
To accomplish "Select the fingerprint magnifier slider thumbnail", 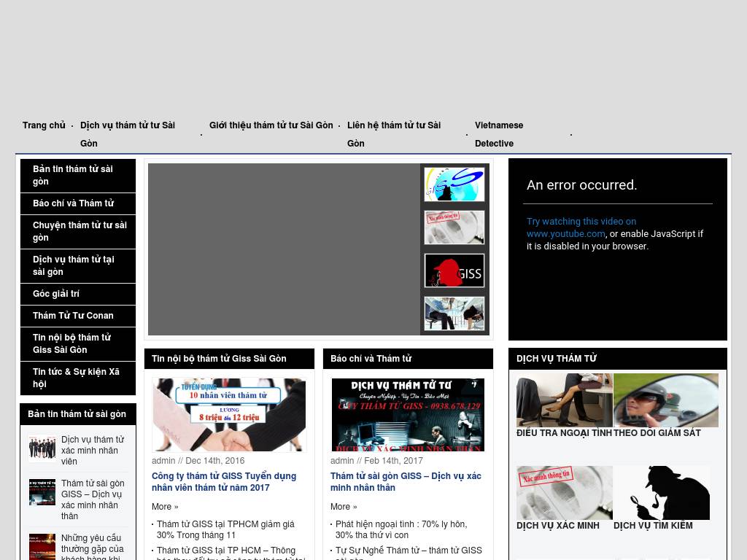I will (454, 227).
